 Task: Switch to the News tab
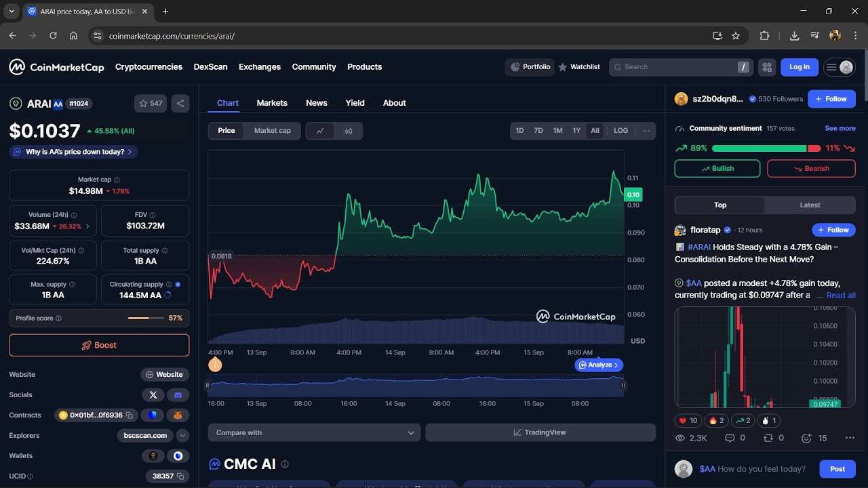click(x=317, y=103)
